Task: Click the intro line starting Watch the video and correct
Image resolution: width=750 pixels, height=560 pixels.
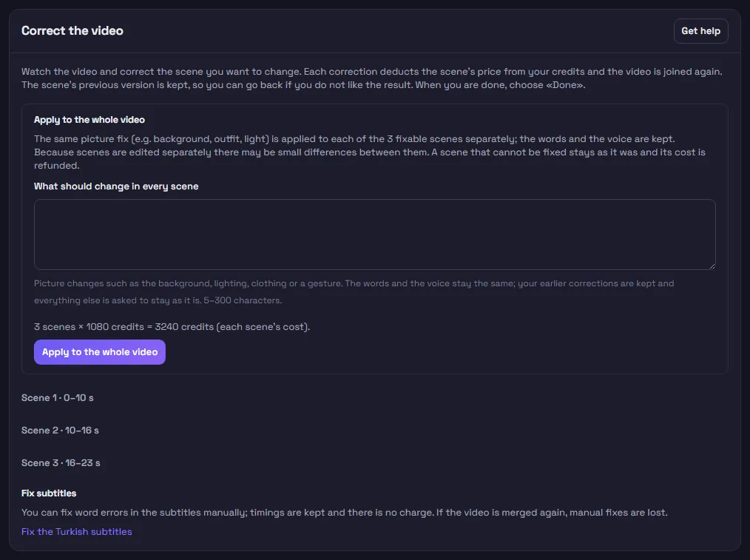Action: (x=371, y=72)
